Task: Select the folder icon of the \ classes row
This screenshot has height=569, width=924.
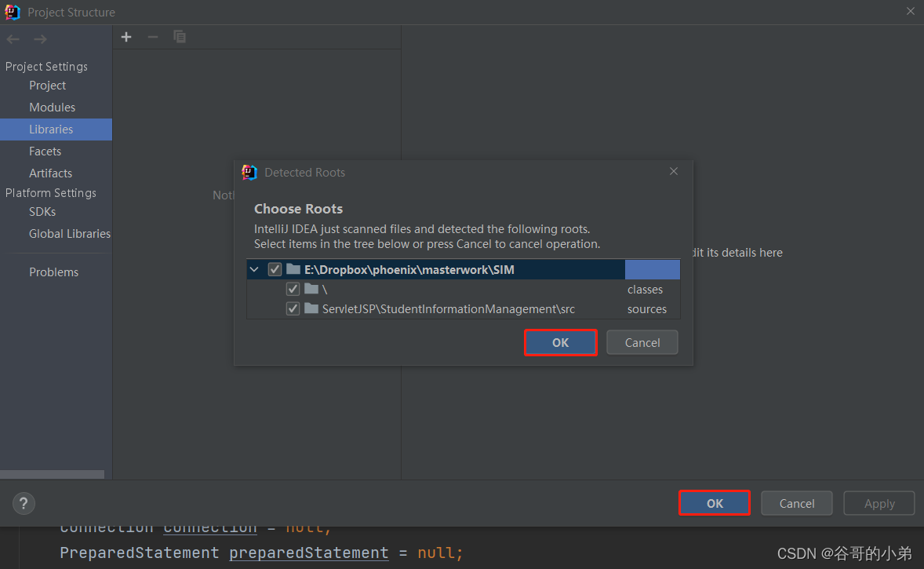Action: (x=311, y=289)
